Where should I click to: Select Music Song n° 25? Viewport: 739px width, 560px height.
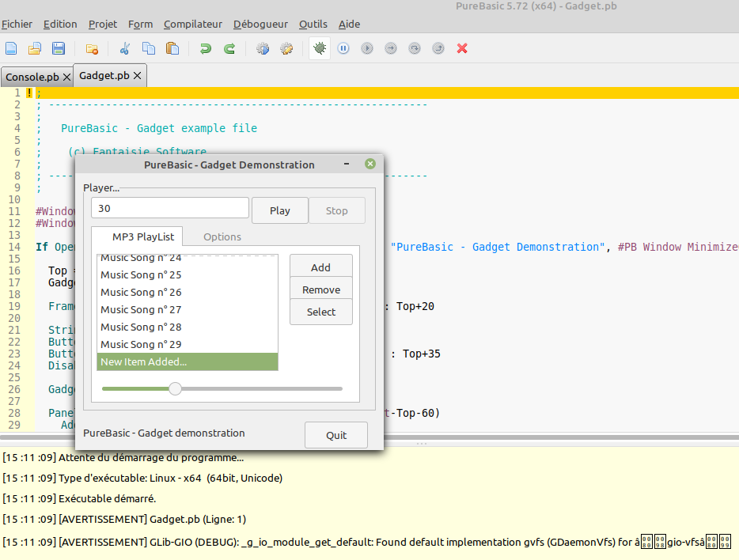click(x=187, y=274)
